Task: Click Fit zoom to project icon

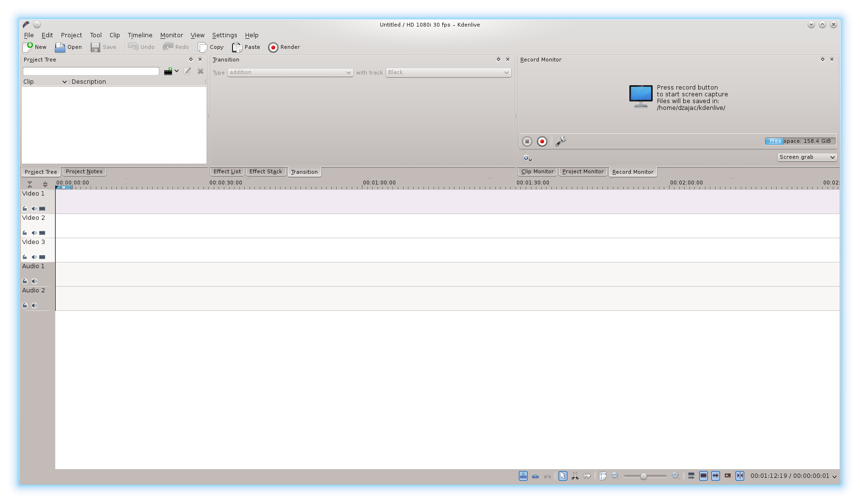Action: tap(603, 476)
